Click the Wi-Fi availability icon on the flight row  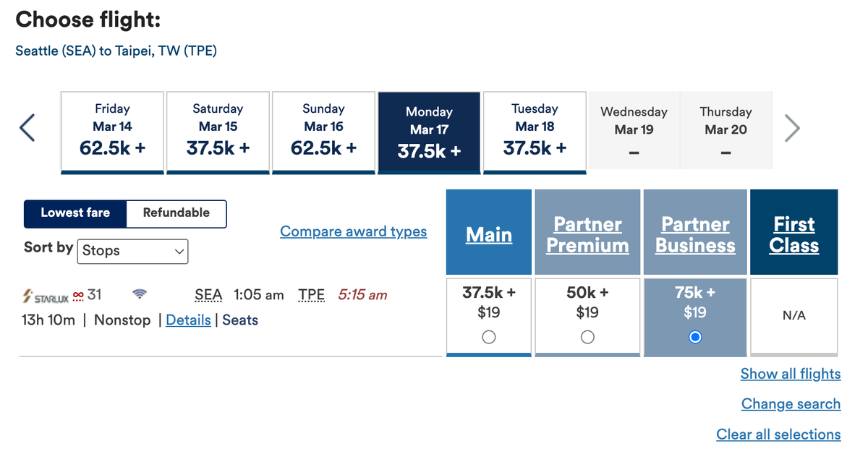140,293
